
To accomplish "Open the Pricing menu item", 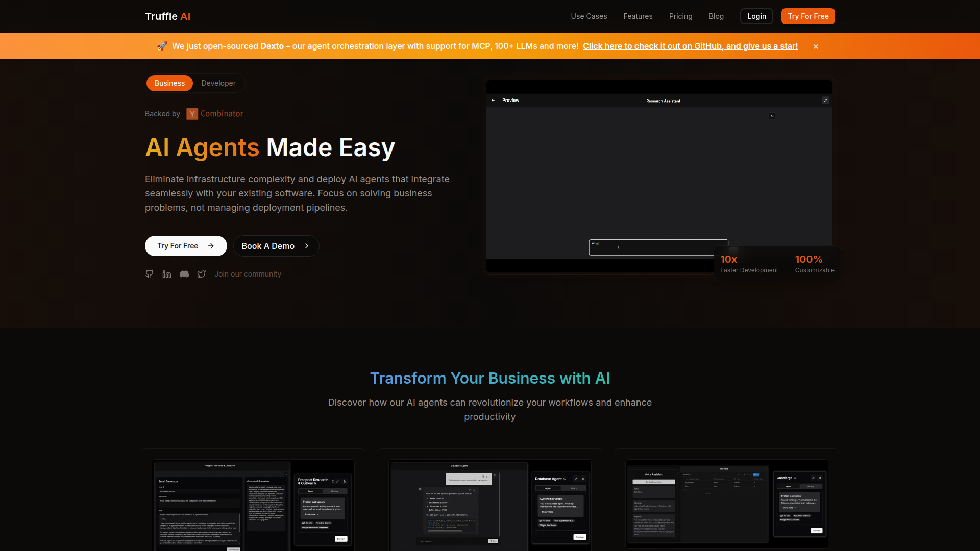I will (x=680, y=16).
